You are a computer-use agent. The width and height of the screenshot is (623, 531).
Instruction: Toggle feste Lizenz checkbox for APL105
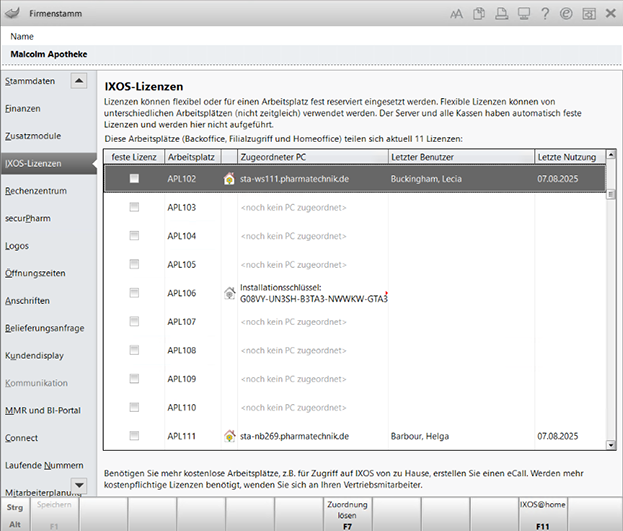(134, 264)
